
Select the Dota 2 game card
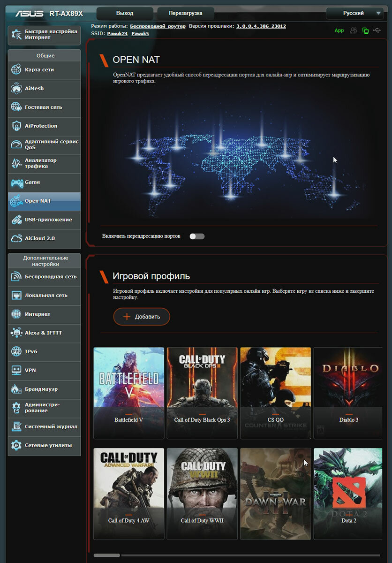[349, 494]
